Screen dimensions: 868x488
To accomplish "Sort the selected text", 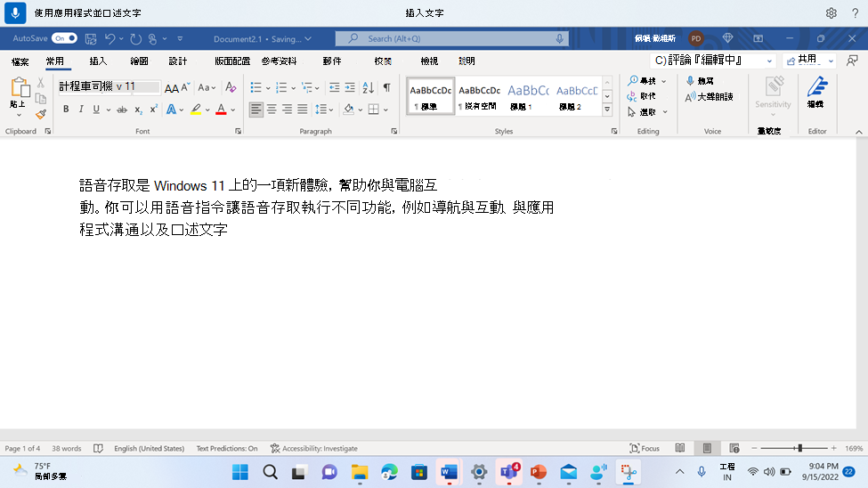I will click(369, 87).
